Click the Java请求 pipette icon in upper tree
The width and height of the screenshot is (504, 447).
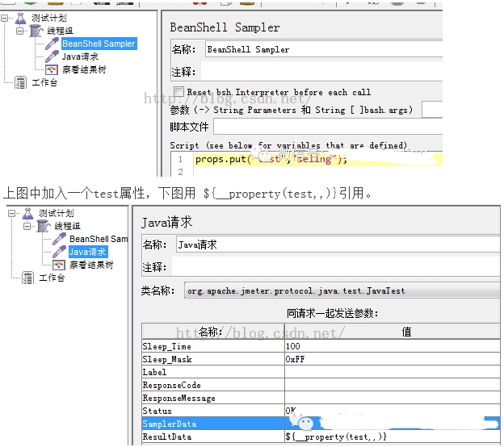pos(52,56)
